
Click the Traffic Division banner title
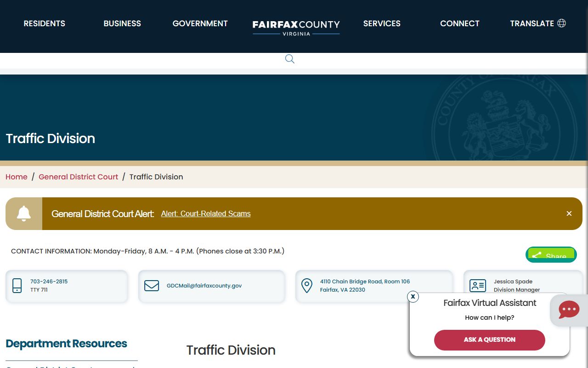[x=51, y=138]
